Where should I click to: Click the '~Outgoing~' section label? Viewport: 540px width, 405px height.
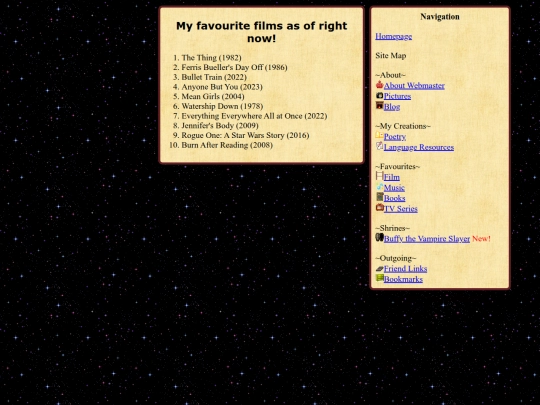coord(396,258)
